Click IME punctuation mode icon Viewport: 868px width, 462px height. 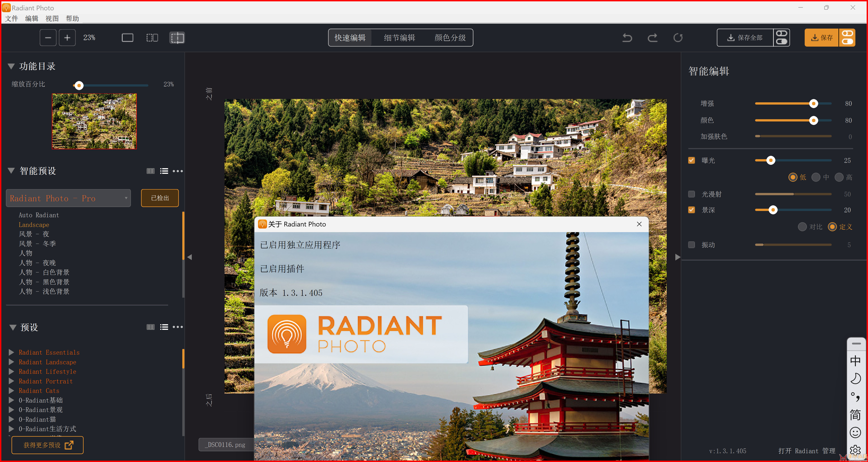tap(855, 397)
